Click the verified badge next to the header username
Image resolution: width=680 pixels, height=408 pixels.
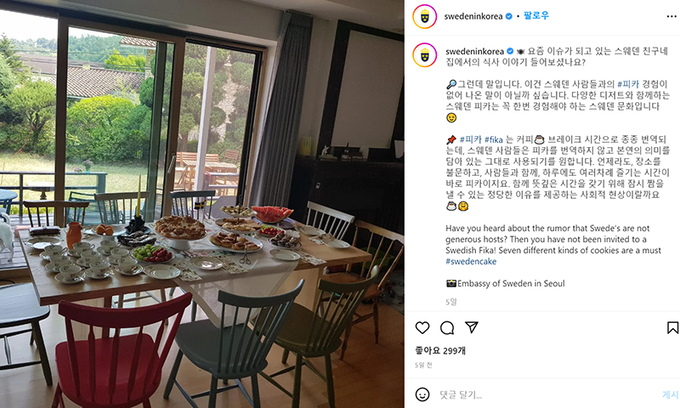pos(509,16)
